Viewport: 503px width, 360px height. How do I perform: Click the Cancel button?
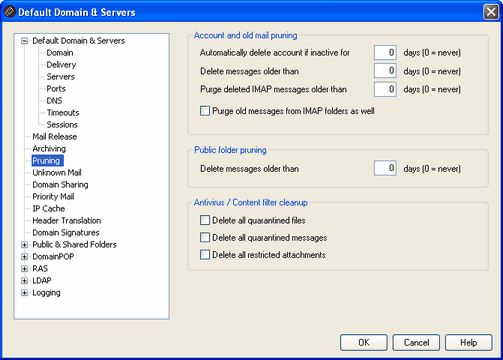416,343
